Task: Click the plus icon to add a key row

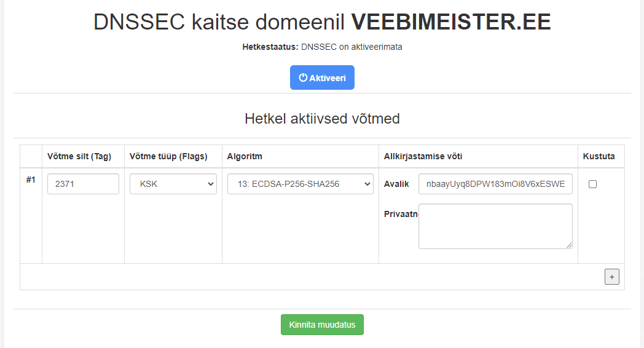Action: tap(611, 277)
